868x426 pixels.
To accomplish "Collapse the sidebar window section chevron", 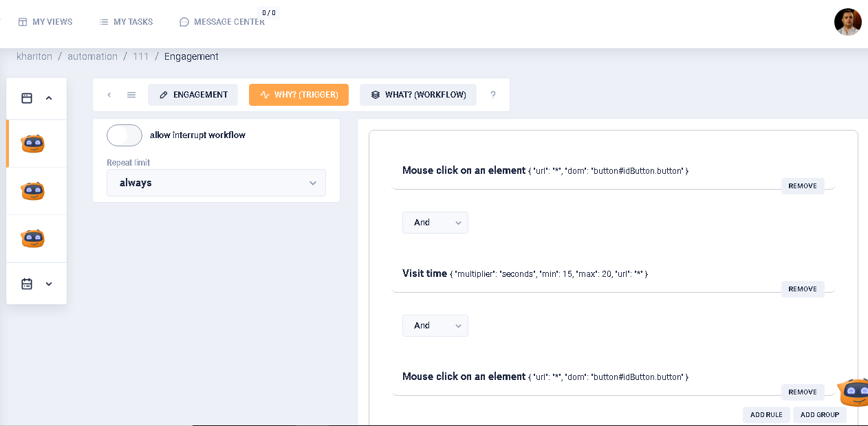I will click(49, 98).
